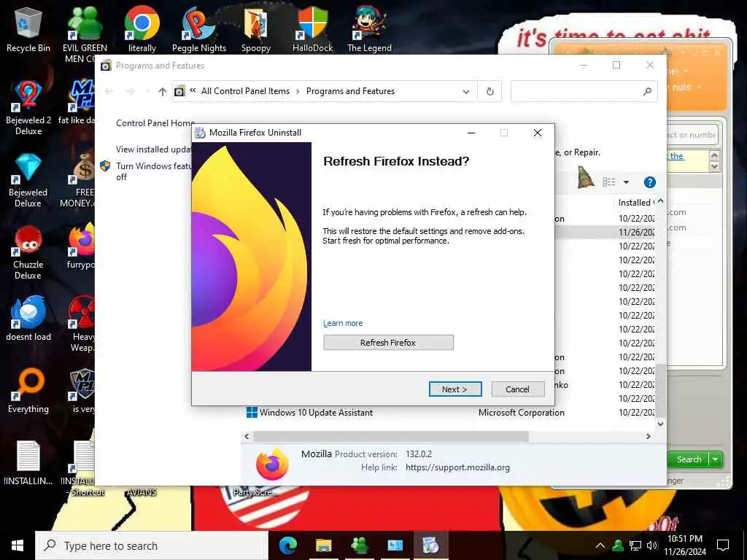The image size is (747, 560).
Task: Minimize the Mozilla Firefox Uninstall dialog
Action: tap(471, 133)
